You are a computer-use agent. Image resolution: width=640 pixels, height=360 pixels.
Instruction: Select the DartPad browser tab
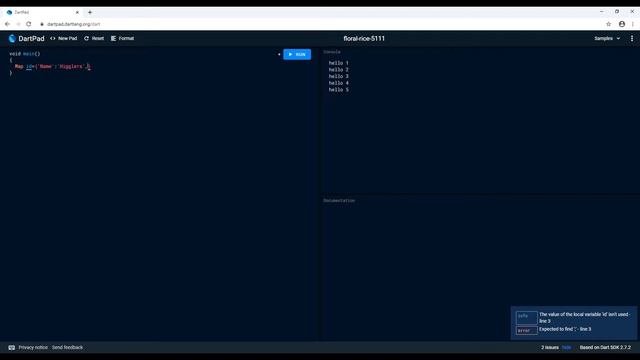pyautogui.click(x=41, y=12)
